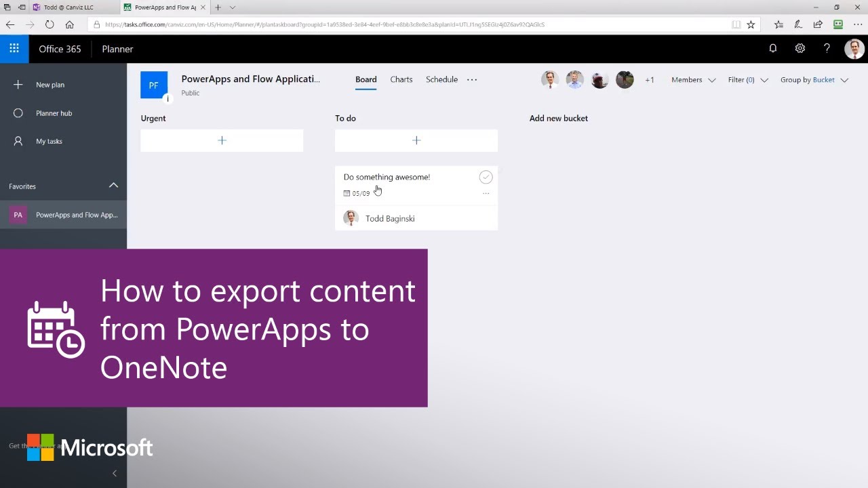Screen dimensions: 868x488
Task: Share this page via share icon
Action: (x=818, y=24)
